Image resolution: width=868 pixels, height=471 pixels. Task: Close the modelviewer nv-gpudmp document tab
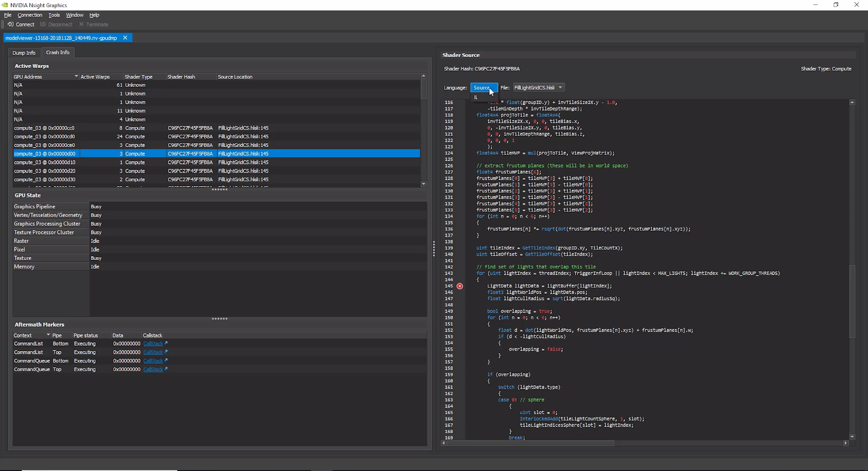tap(125, 38)
